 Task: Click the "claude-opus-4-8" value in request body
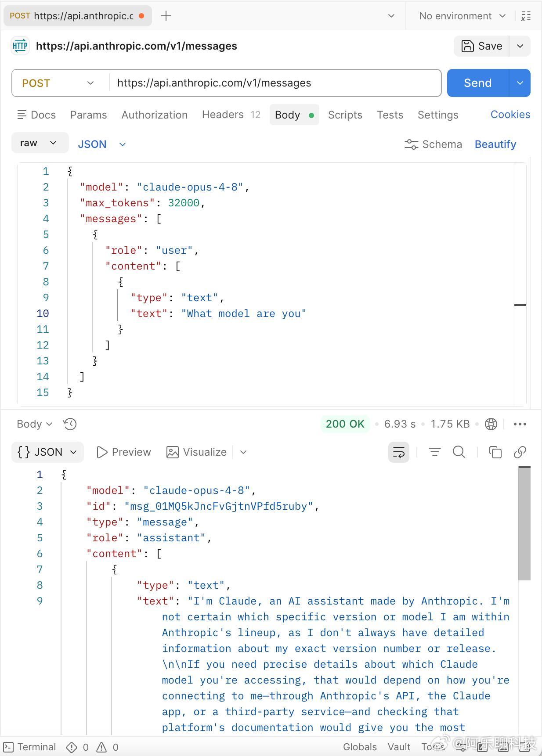[190, 187]
